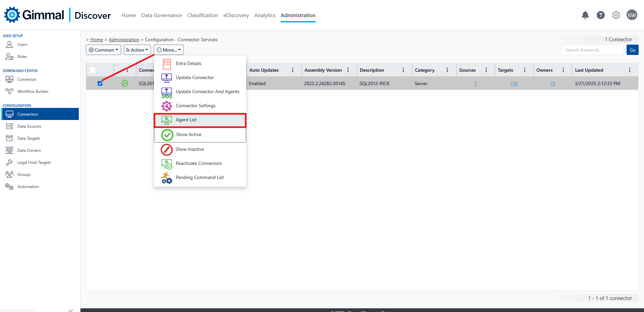644x312 pixels.
Task: Open the Action dropdown
Action: click(137, 50)
